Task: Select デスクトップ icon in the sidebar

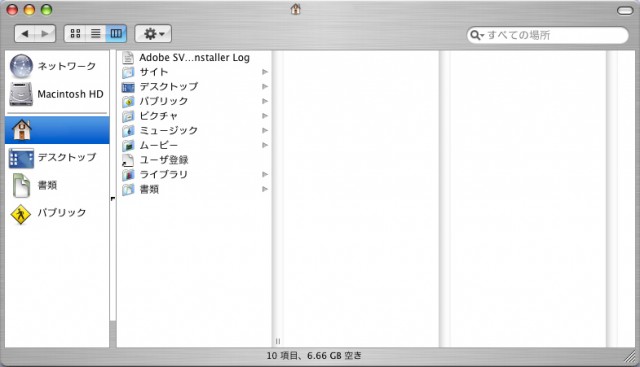Action: click(21, 158)
